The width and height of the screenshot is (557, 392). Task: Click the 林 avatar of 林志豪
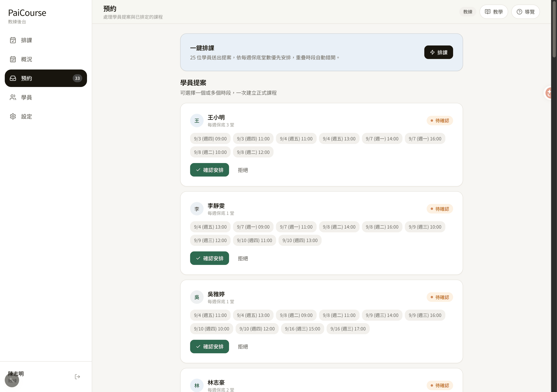[197, 385]
